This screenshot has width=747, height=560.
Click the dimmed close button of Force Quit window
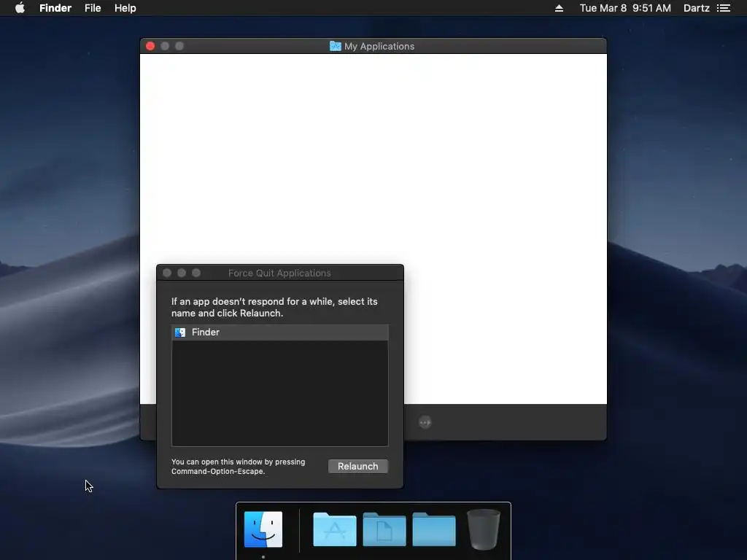point(167,273)
